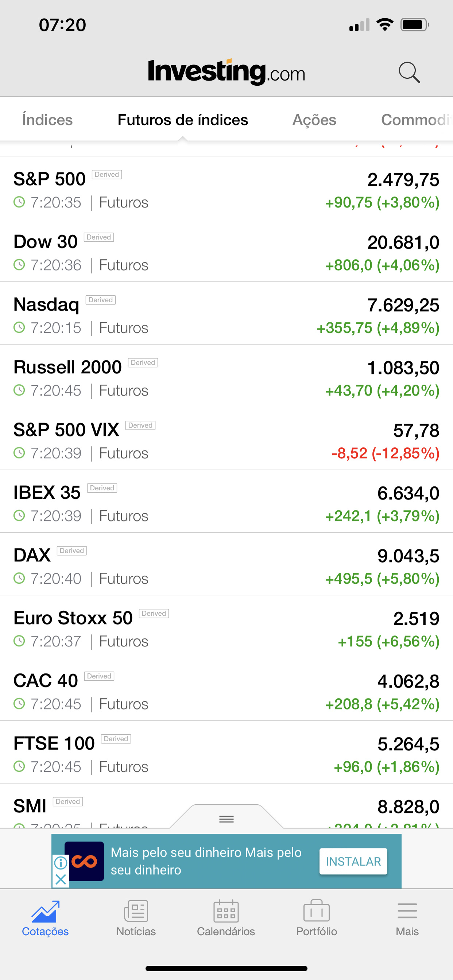This screenshot has width=453, height=980.
Task: Tap the Investing.com logo
Action: click(226, 71)
